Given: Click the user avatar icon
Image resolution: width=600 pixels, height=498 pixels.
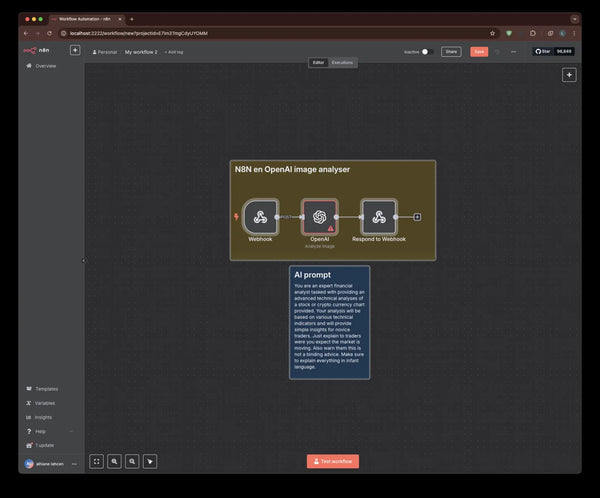Looking at the screenshot, I should tap(29, 464).
